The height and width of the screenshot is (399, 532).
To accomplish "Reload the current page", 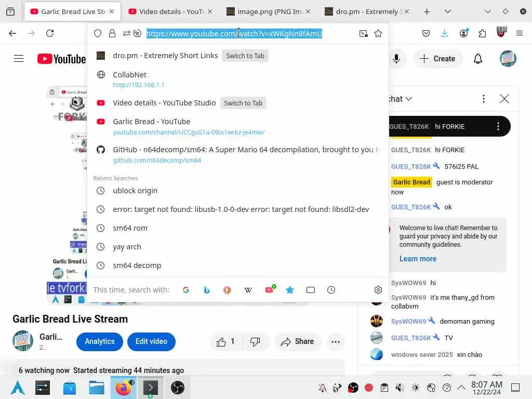I will (x=50, y=33).
